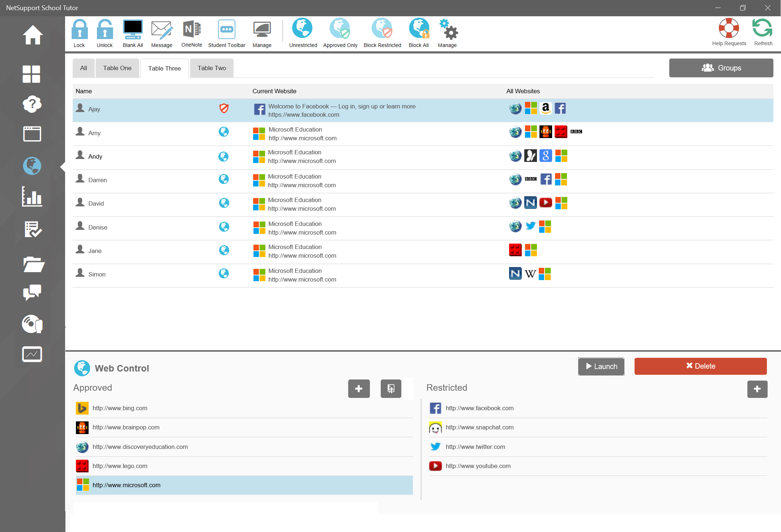Switch to the Table Two tab
The width and height of the screenshot is (781, 532).
pos(212,68)
